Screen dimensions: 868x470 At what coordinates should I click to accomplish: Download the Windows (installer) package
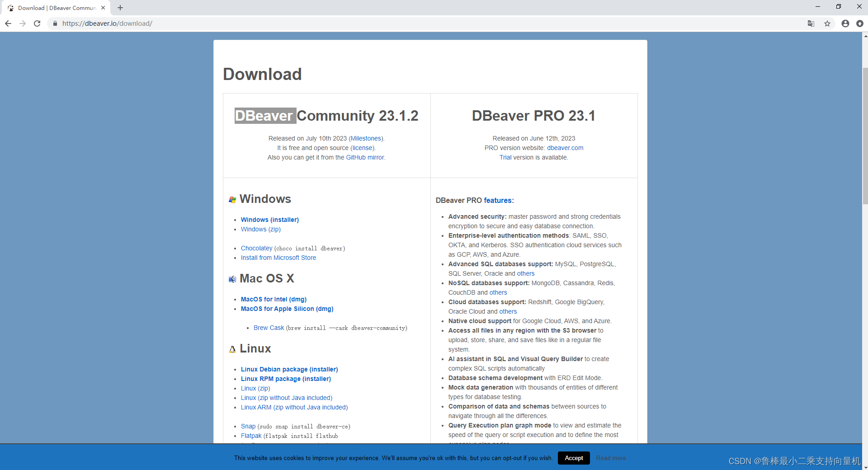270,220
